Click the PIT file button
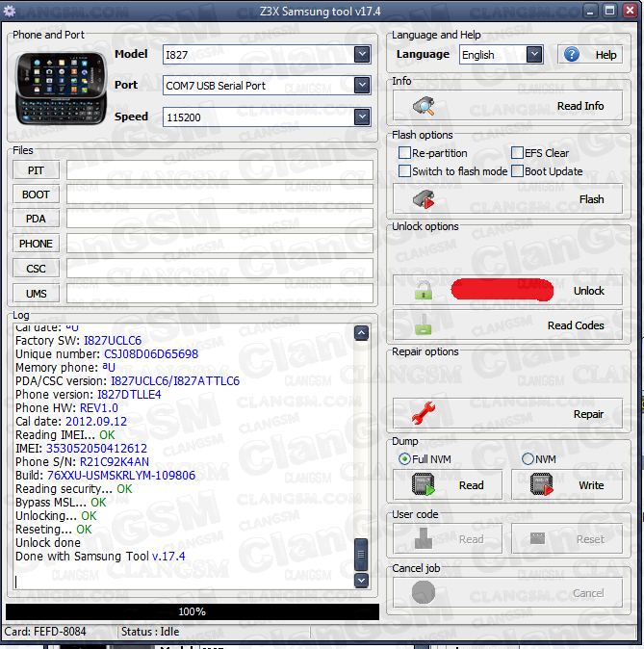The width and height of the screenshot is (644, 649). (36, 170)
